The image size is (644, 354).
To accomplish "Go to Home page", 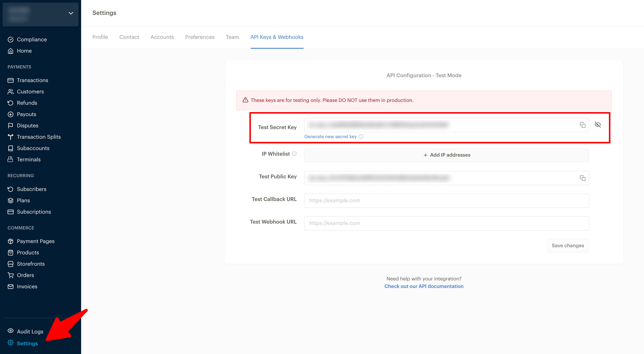I will click(24, 51).
